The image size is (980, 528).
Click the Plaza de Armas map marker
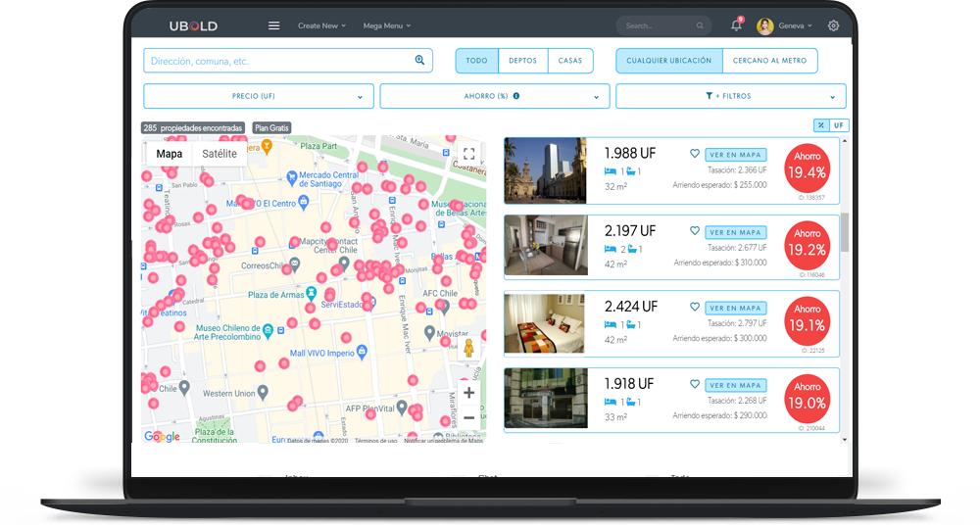click(311, 293)
